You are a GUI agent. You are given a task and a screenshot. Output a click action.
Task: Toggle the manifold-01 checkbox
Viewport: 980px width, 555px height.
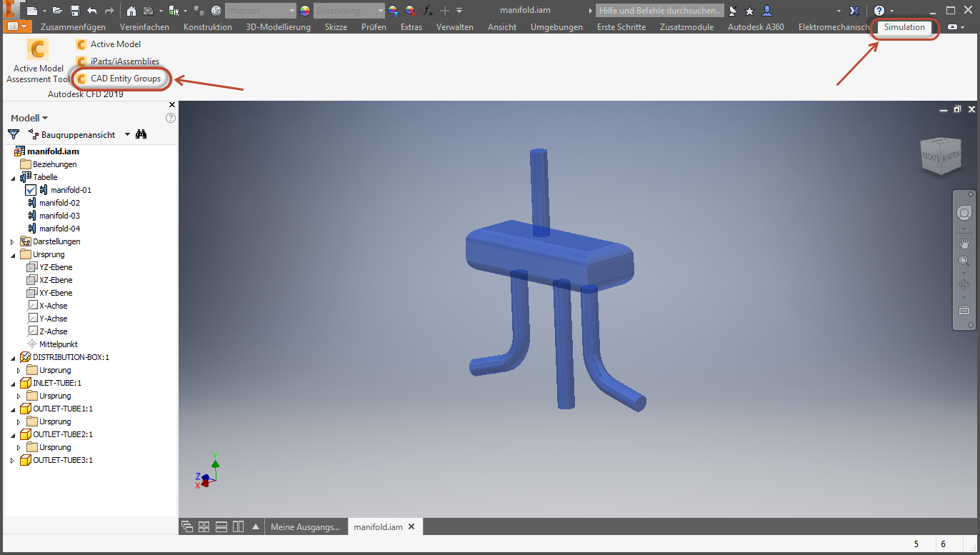click(x=31, y=190)
